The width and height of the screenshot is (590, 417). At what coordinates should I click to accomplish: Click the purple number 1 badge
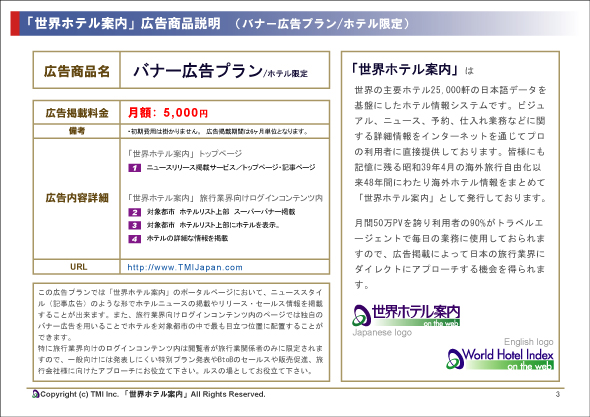click(x=134, y=168)
